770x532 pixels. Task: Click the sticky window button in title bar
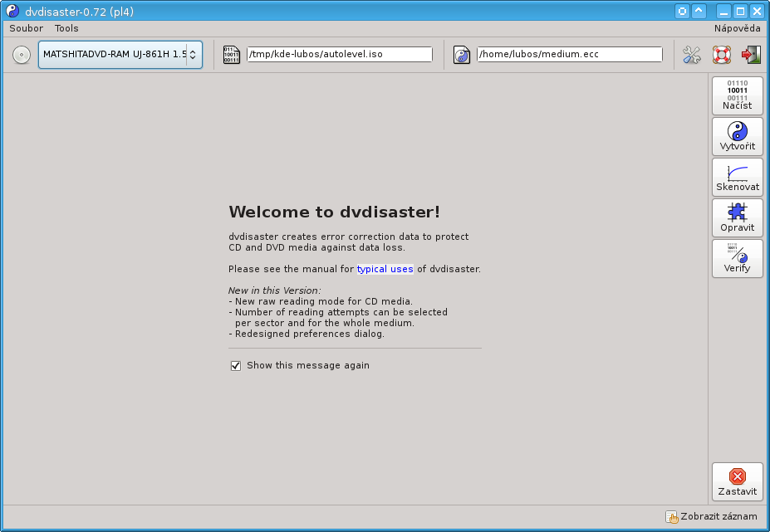(682, 11)
